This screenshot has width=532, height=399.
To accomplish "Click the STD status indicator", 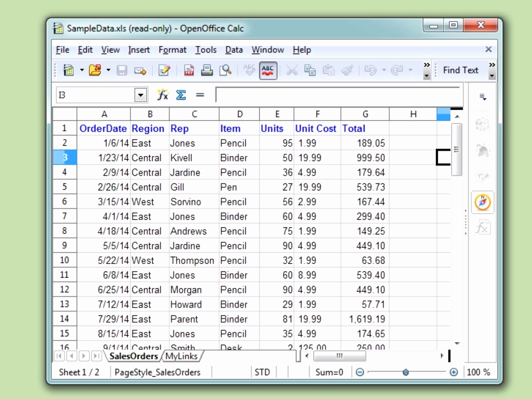I will tap(263, 372).
